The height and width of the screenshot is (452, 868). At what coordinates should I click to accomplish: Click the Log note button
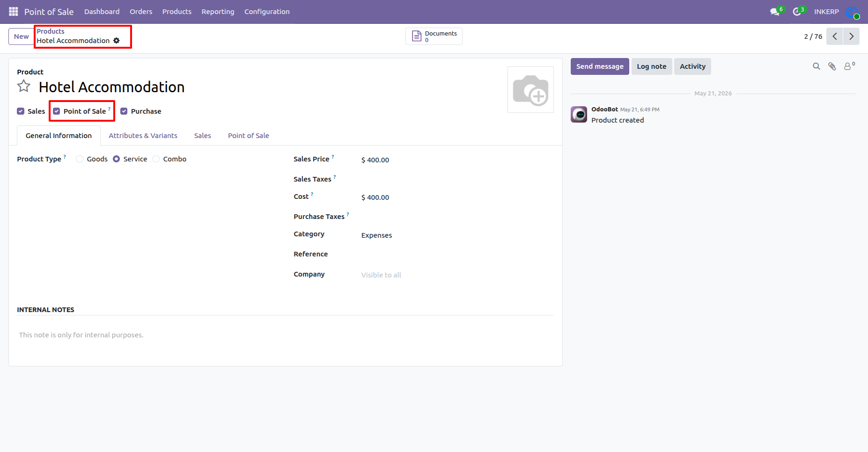652,66
